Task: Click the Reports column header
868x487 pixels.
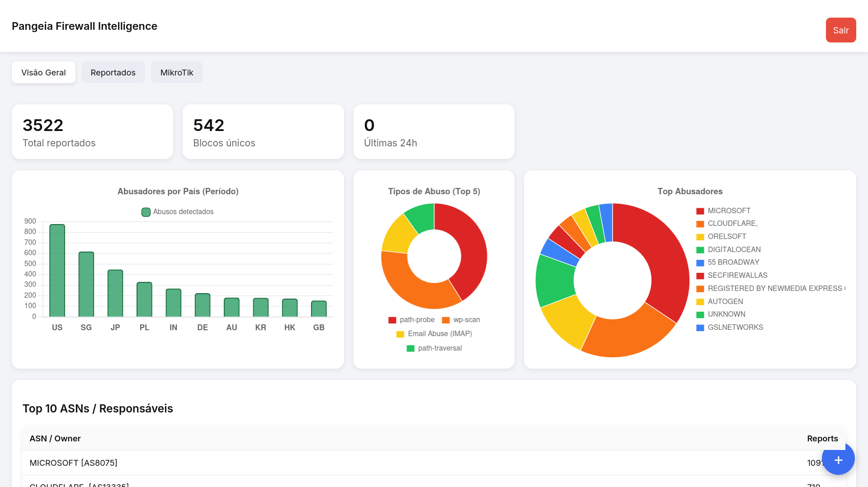Action: (822, 439)
